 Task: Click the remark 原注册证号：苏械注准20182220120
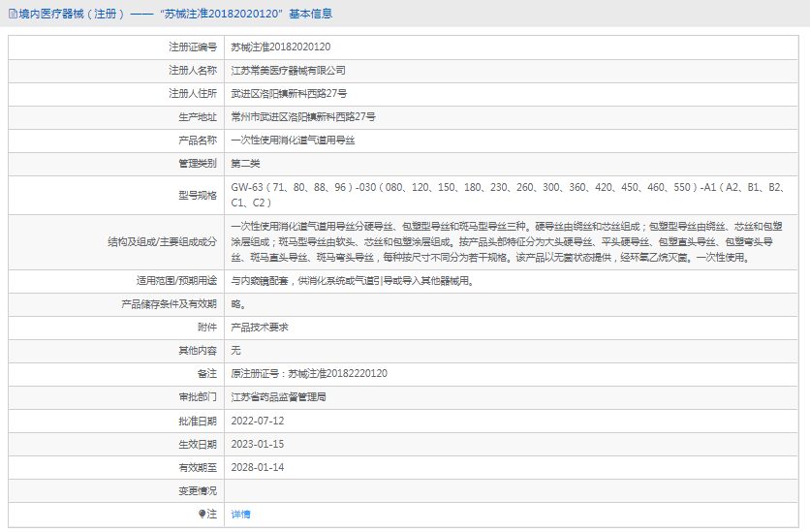pyautogui.click(x=309, y=373)
